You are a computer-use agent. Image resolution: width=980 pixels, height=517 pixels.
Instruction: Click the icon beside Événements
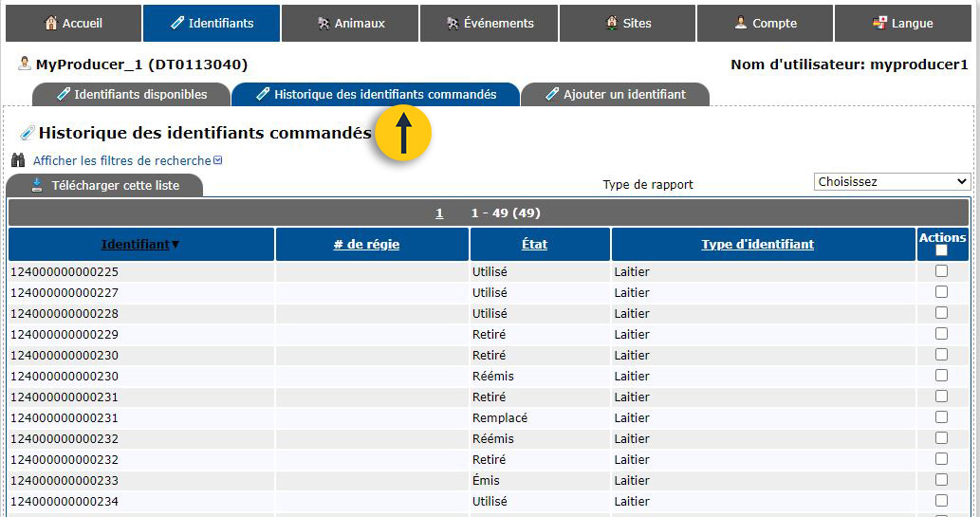tap(453, 23)
